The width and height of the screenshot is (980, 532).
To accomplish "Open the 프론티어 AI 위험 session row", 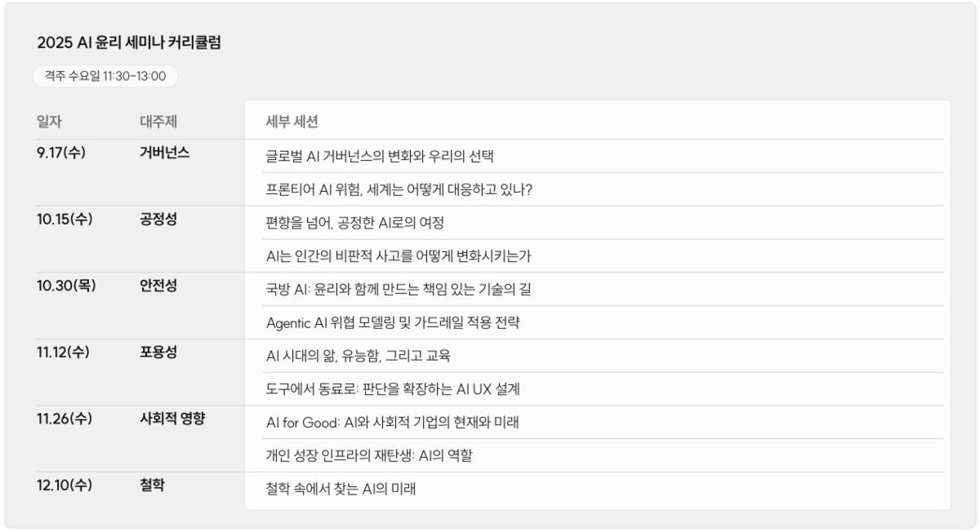I will coord(598,189).
